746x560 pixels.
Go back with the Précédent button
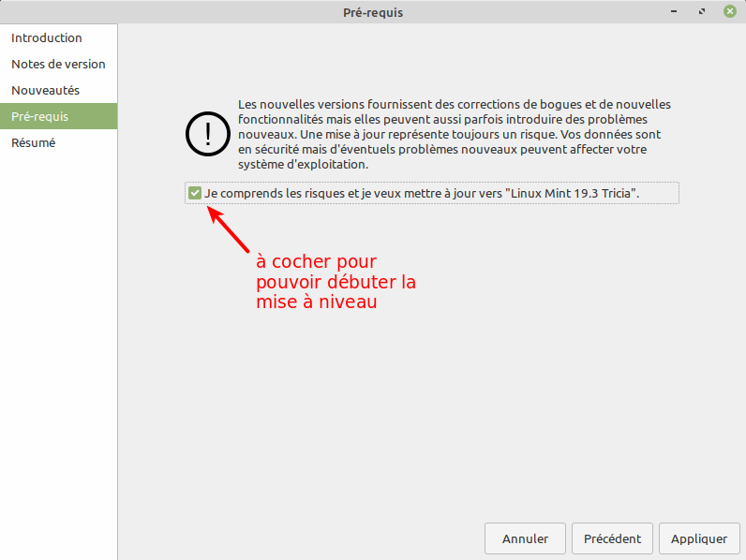(612, 538)
